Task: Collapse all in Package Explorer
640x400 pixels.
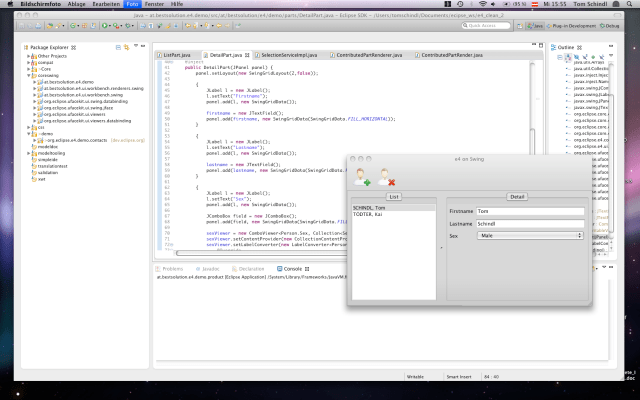Action: click(x=116, y=47)
